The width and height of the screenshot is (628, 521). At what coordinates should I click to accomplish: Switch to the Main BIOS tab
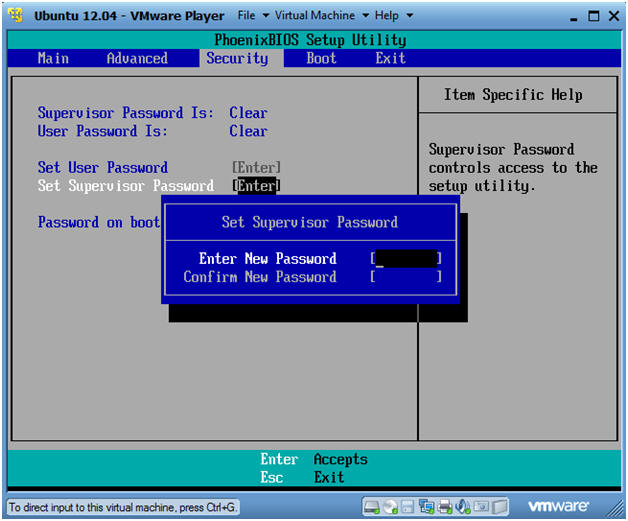point(53,58)
